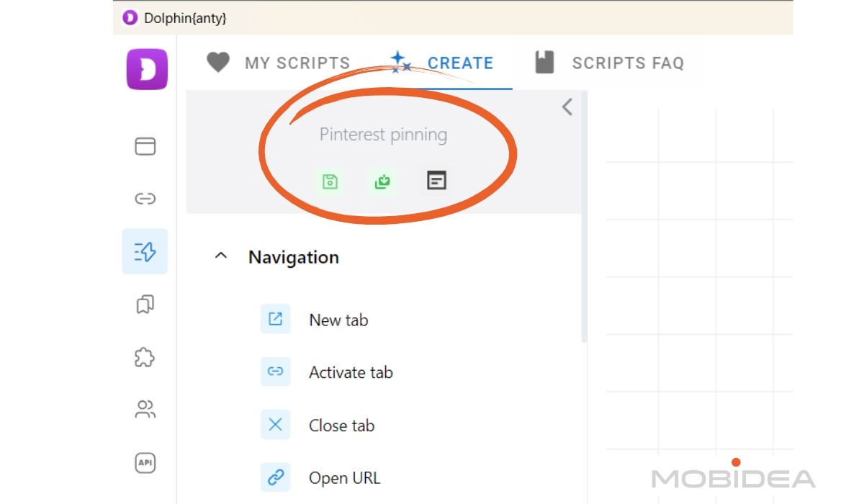The image size is (864, 504).
Task: Select the scripts lightning icon in sidebar
Action: tap(145, 251)
